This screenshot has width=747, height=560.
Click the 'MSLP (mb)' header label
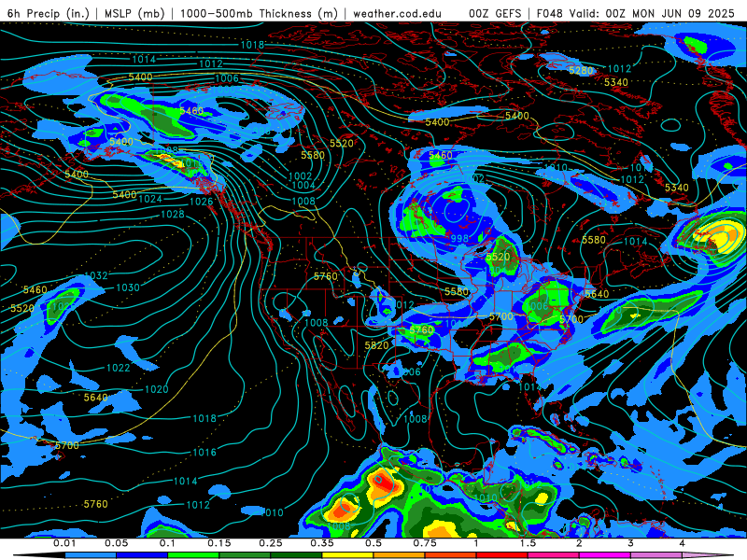[134, 13]
